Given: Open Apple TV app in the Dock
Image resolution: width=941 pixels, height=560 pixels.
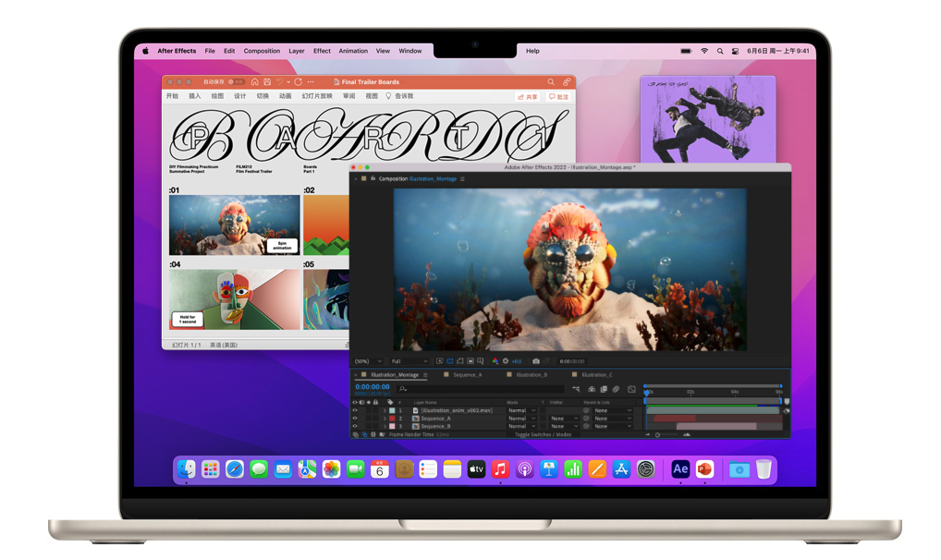Looking at the screenshot, I should pos(476,469).
